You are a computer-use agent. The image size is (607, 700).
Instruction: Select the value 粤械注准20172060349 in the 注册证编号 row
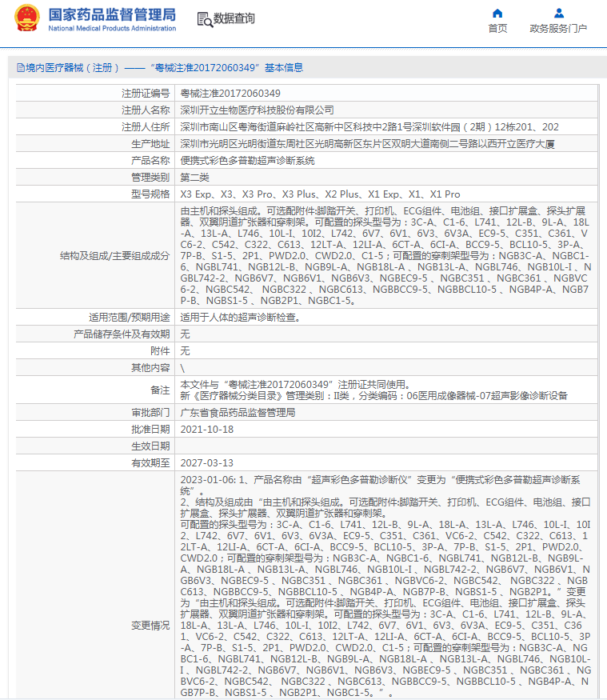coord(230,94)
